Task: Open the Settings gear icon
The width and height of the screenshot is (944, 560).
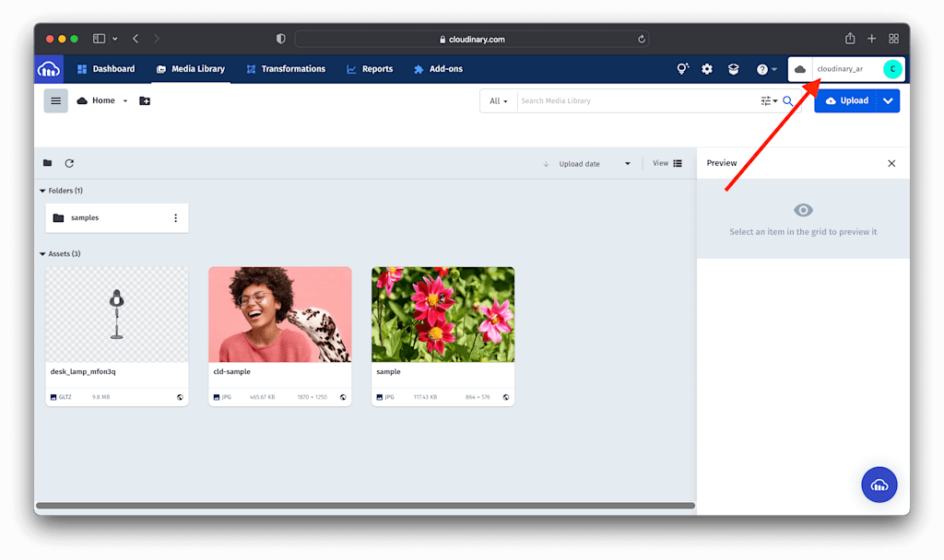Action: tap(707, 69)
